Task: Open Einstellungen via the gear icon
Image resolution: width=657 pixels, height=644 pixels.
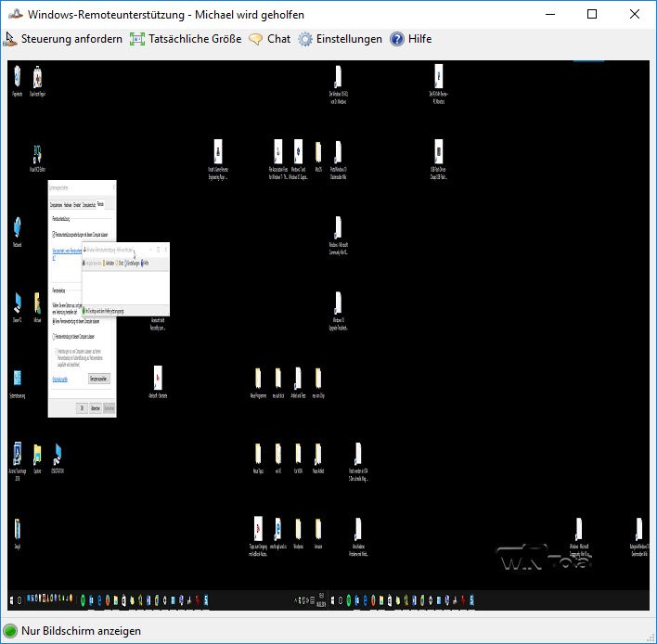Action: 305,39
